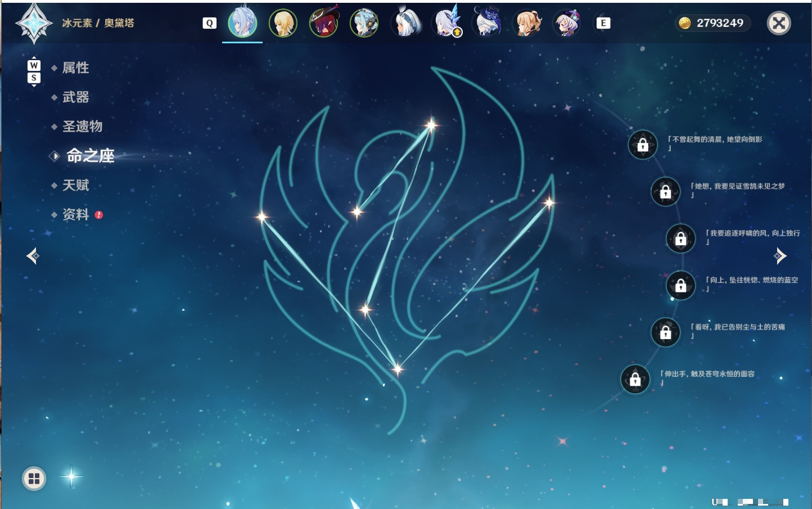The height and width of the screenshot is (509, 812).
Task: Select the teal-haired character wearing headphones
Action: (x=364, y=23)
